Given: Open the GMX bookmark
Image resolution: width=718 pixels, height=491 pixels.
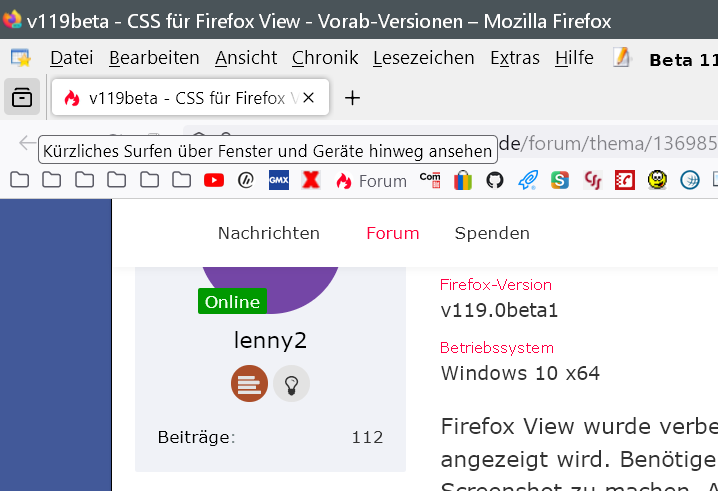Looking at the screenshot, I should (279, 180).
